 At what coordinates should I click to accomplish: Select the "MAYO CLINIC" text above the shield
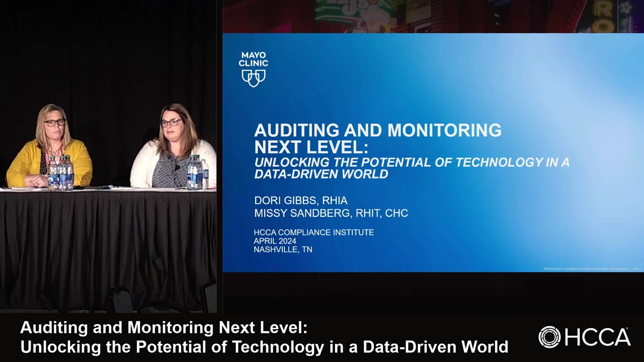click(x=253, y=59)
